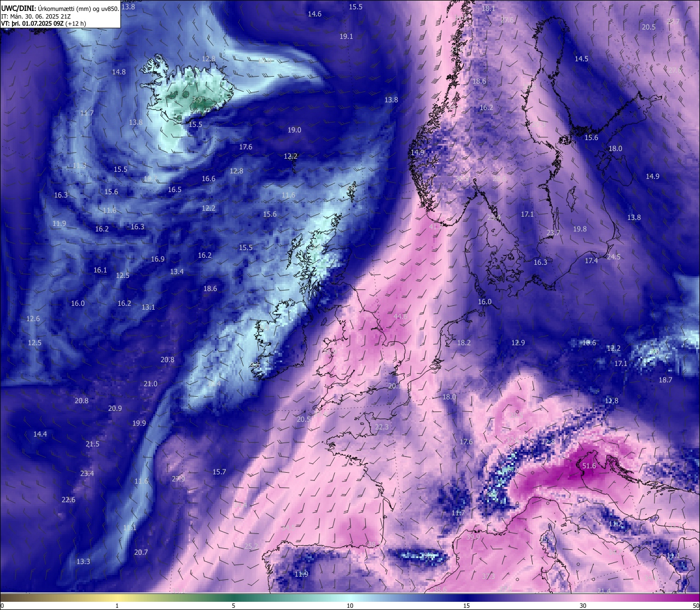The image size is (700, 610).
Task: Click the init time line 'IT: Mán. 30. 06. 2025 21Z'
Action: click(x=36, y=16)
